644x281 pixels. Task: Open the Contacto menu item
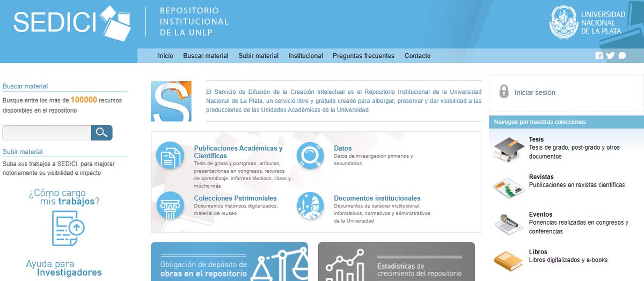coord(418,56)
